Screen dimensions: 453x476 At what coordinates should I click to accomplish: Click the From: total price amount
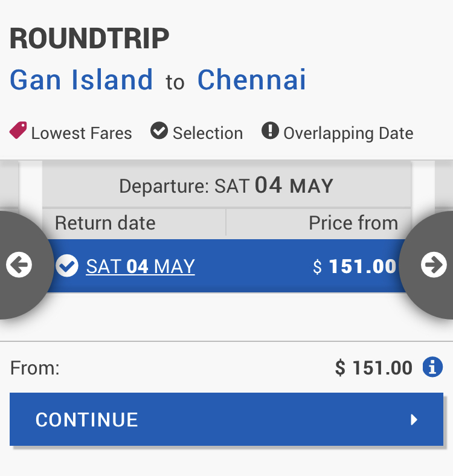click(x=374, y=368)
